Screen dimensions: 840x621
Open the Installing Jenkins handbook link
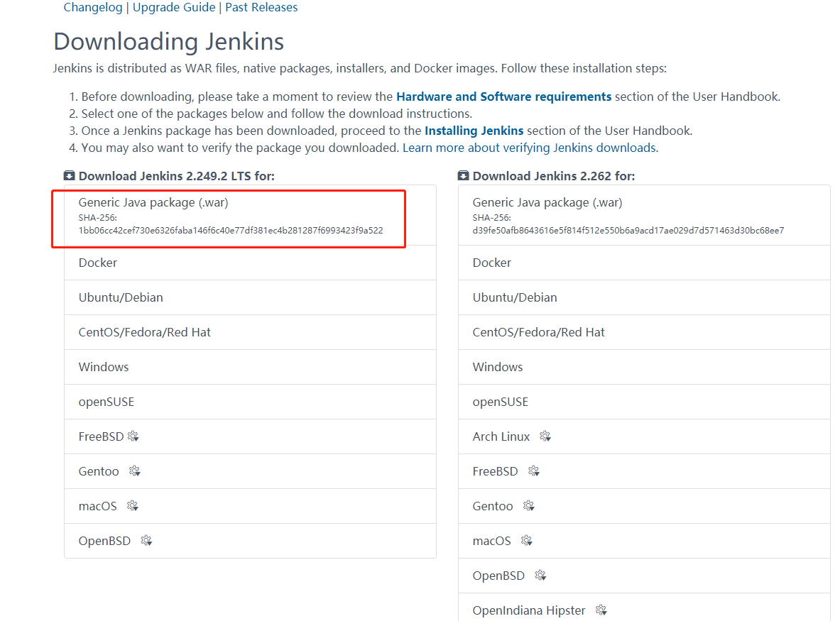pyautogui.click(x=474, y=131)
